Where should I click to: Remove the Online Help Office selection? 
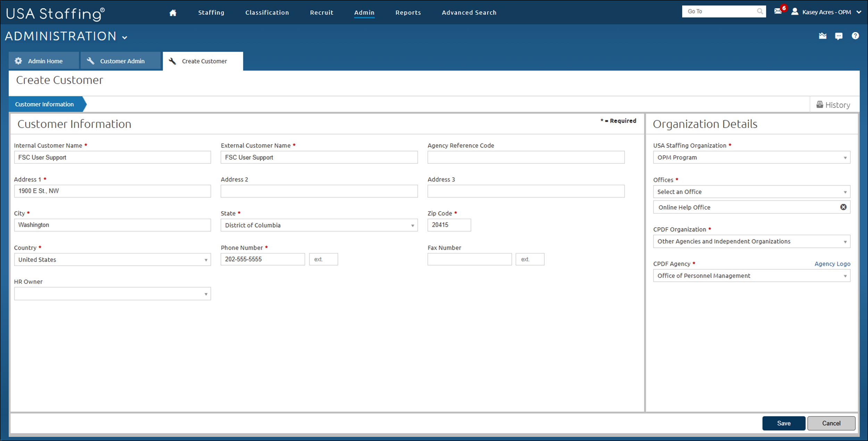tap(843, 207)
